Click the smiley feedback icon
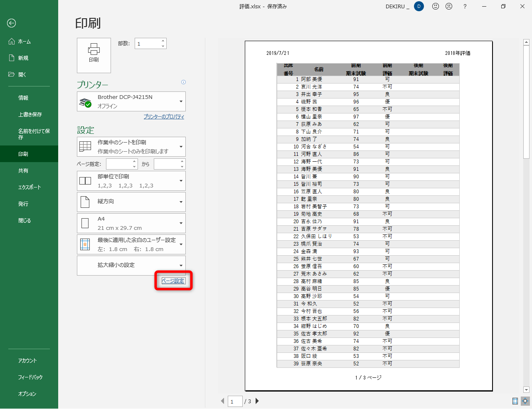Image resolution: width=532 pixels, height=409 pixels. [x=436, y=6]
